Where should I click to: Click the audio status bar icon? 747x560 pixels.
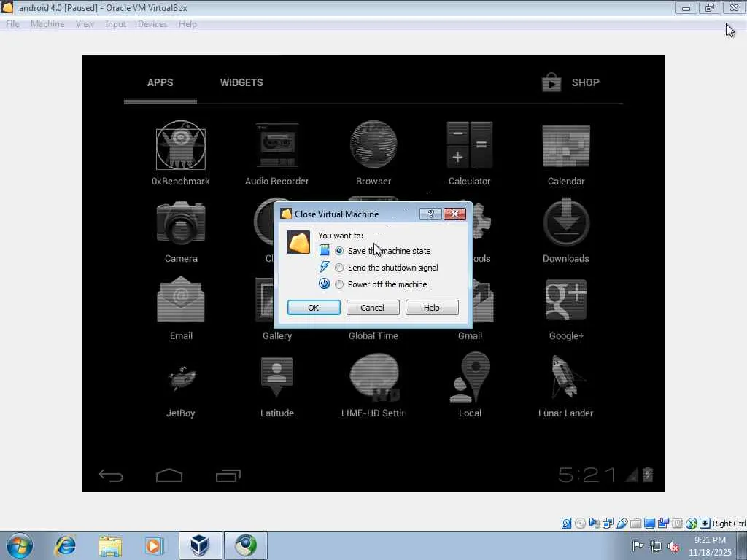tap(594, 524)
